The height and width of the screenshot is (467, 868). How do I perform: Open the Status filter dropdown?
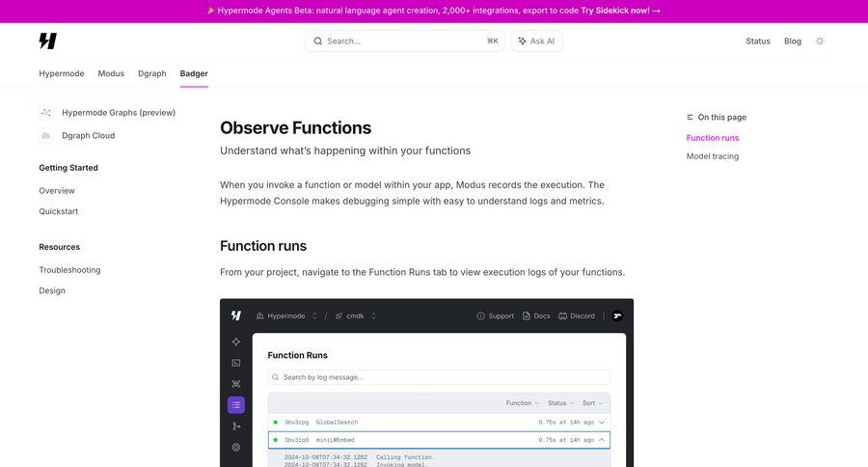point(560,403)
